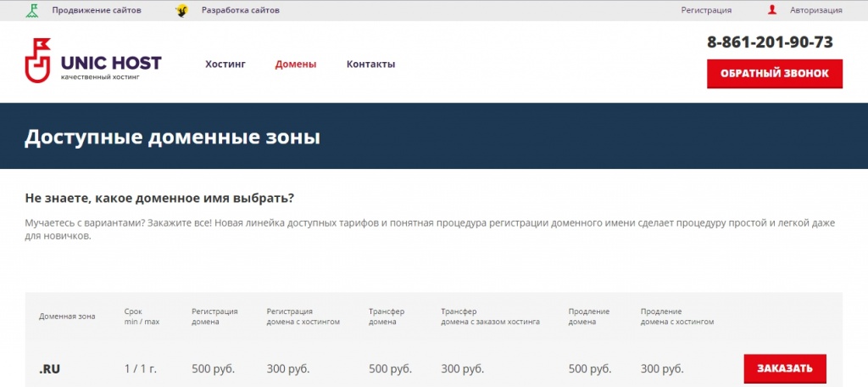The width and height of the screenshot is (868, 387).
Task: Click the Продление домена column header
Action: click(589, 317)
